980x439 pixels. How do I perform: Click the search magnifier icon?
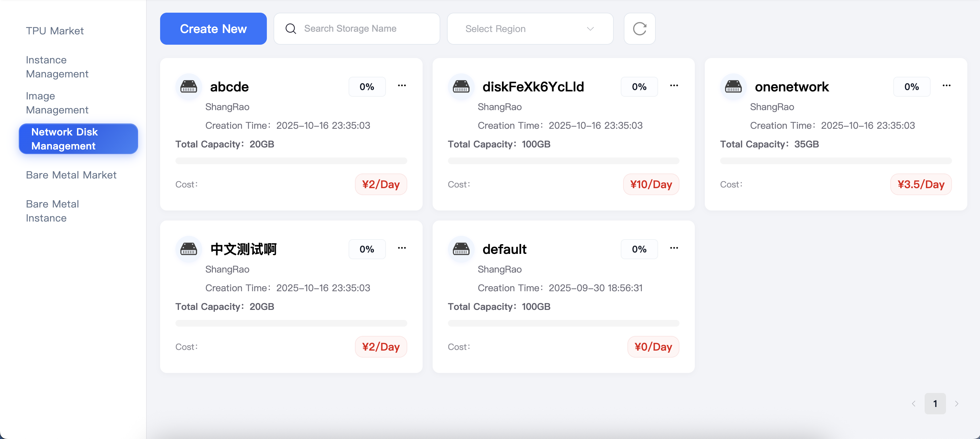point(291,29)
